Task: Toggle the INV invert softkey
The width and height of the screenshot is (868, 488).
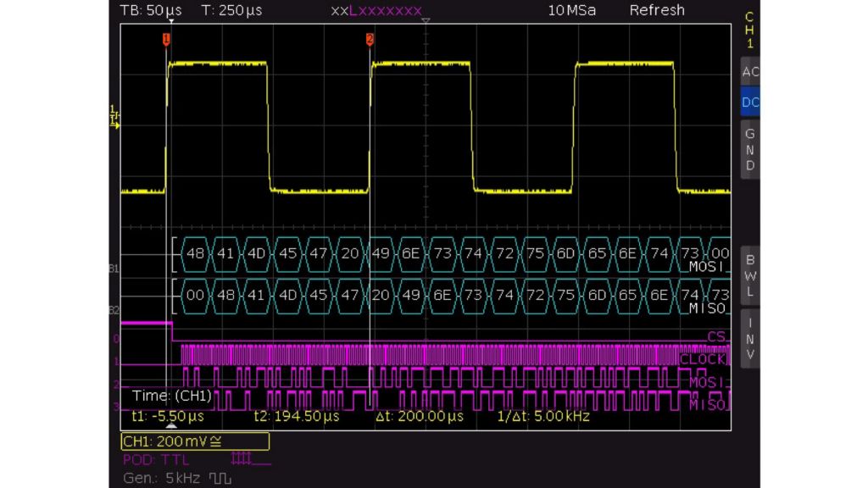Action: coord(749,338)
